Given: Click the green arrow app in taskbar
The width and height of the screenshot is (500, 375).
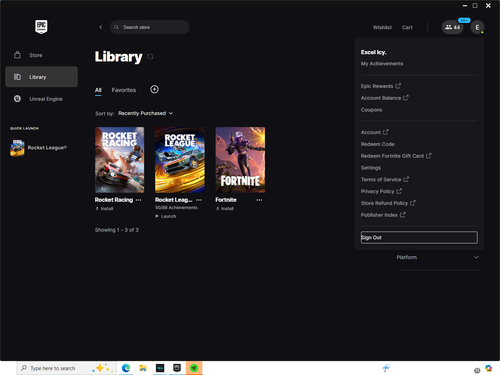Looking at the screenshot, I should (x=194, y=368).
